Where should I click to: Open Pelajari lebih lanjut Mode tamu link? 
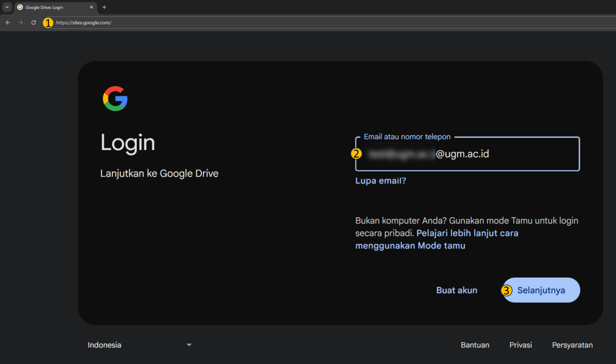click(437, 239)
